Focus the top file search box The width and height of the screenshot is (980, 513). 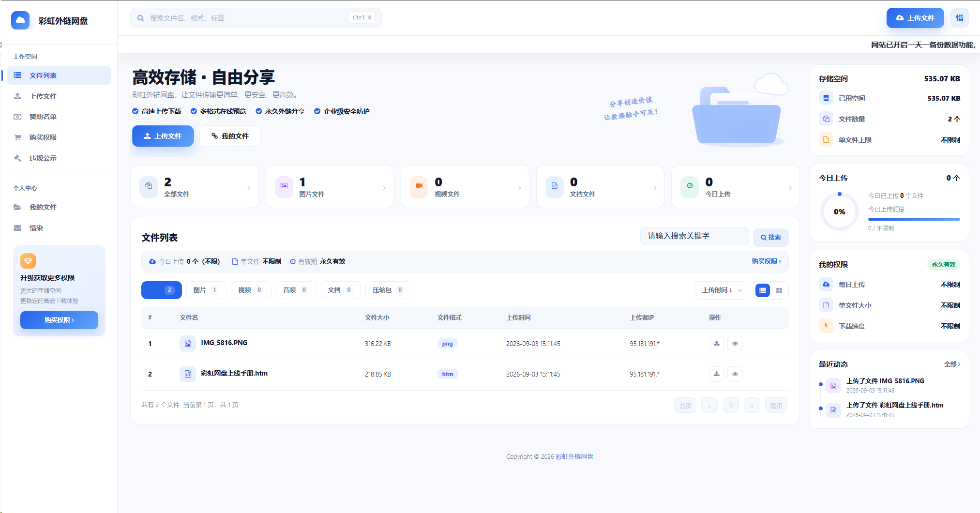tap(256, 18)
